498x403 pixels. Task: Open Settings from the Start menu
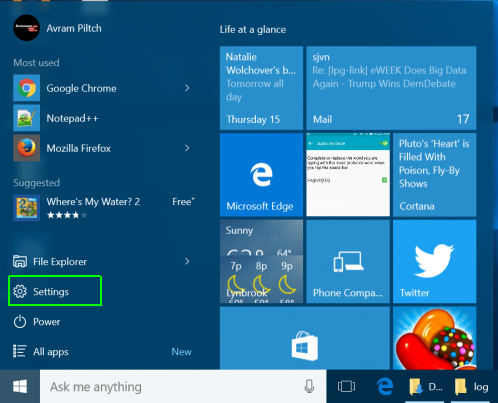pyautogui.click(x=55, y=291)
